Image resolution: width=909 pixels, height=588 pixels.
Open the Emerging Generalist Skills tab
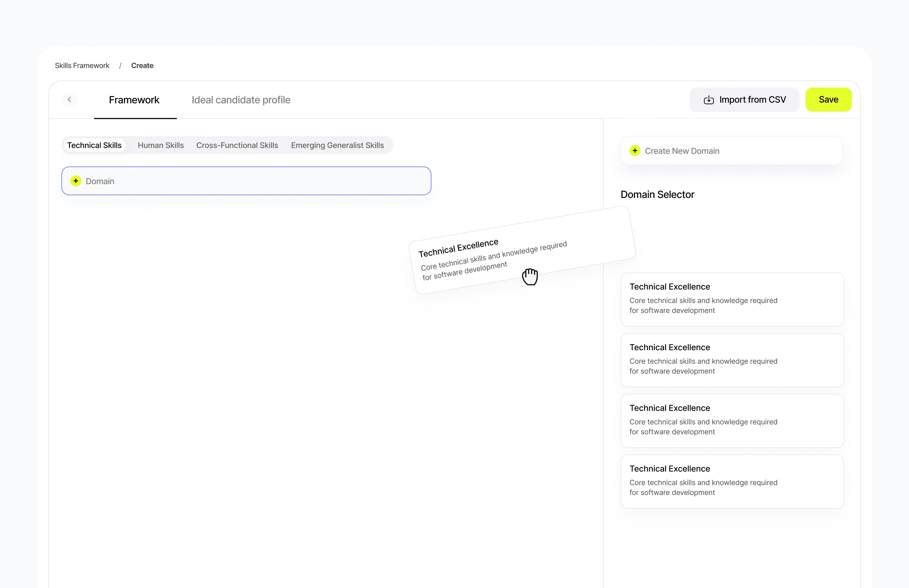pos(337,145)
